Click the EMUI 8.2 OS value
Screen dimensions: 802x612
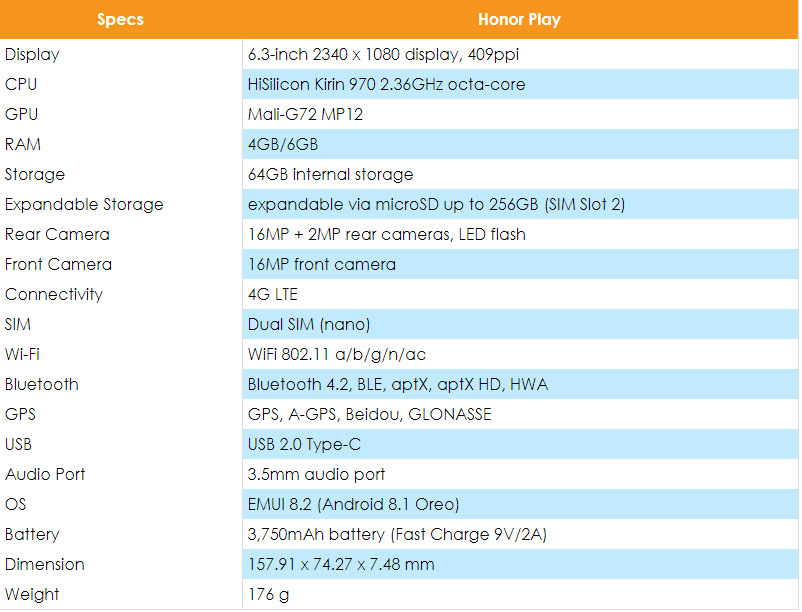tap(353, 504)
